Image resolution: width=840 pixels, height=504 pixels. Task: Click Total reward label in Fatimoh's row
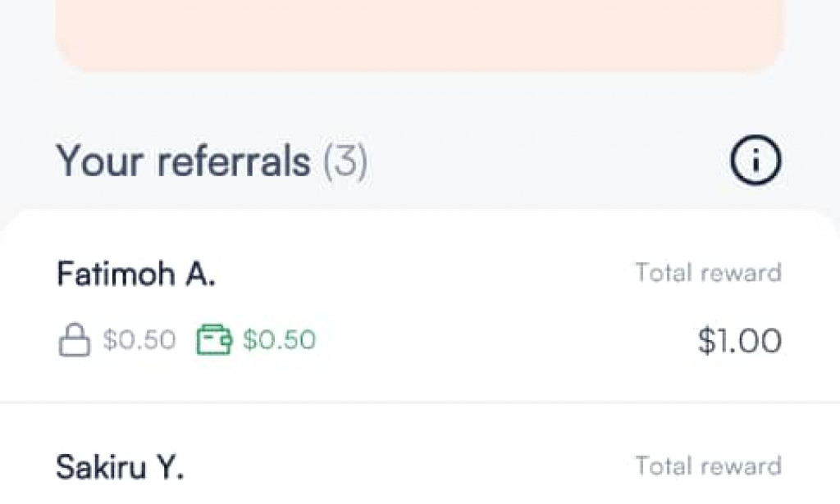point(708,273)
